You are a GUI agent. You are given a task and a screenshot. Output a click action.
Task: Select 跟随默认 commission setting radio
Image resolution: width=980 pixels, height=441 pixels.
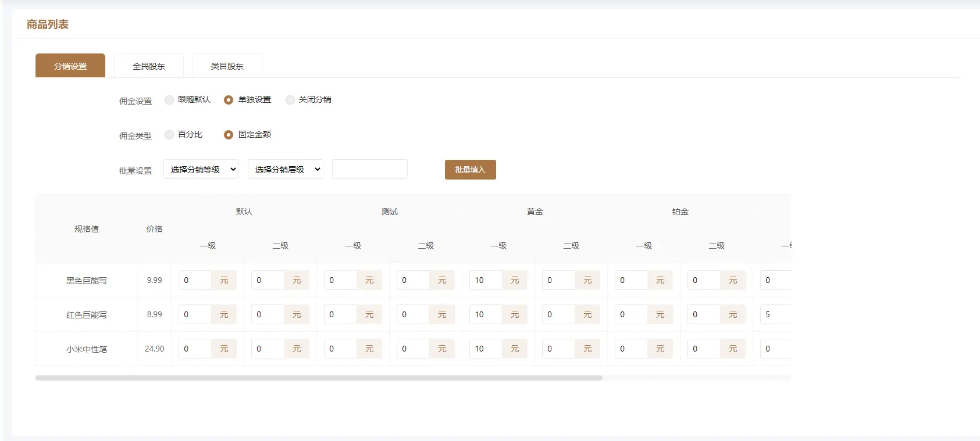coord(169,100)
